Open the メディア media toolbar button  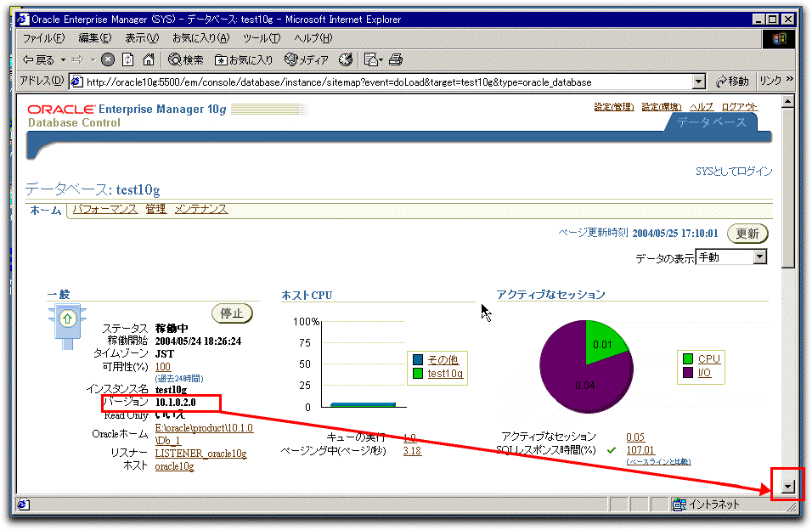click(x=307, y=60)
